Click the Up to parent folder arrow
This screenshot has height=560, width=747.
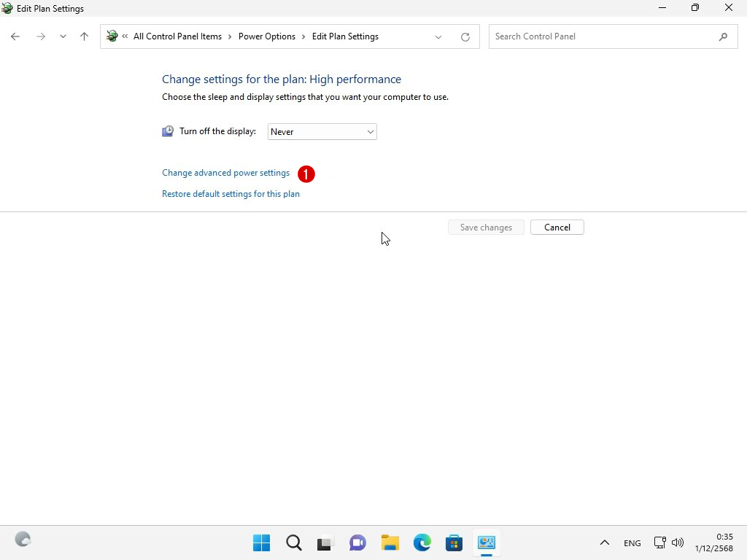(x=84, y=36)
